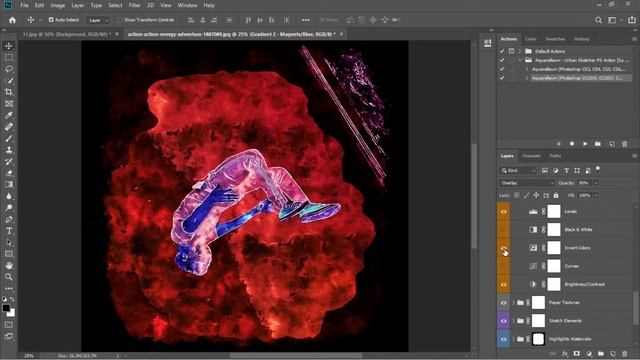
Task: Open the Window menu
Action: point(187,5)
